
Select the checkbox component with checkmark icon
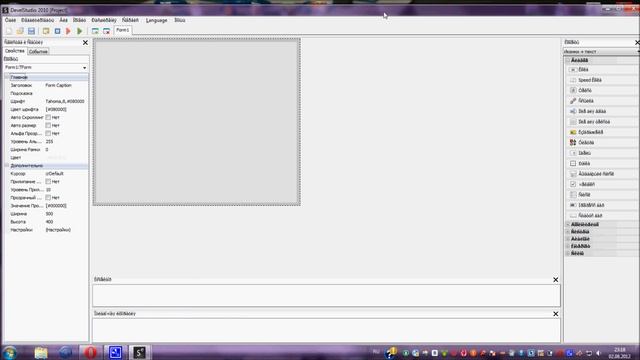pos(602,184)
